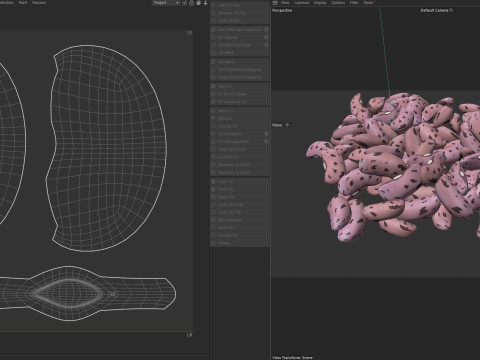Screen dimensions: 480x360
Task: Open the viewport hamburger menu icon
Action: click(275, 3)
